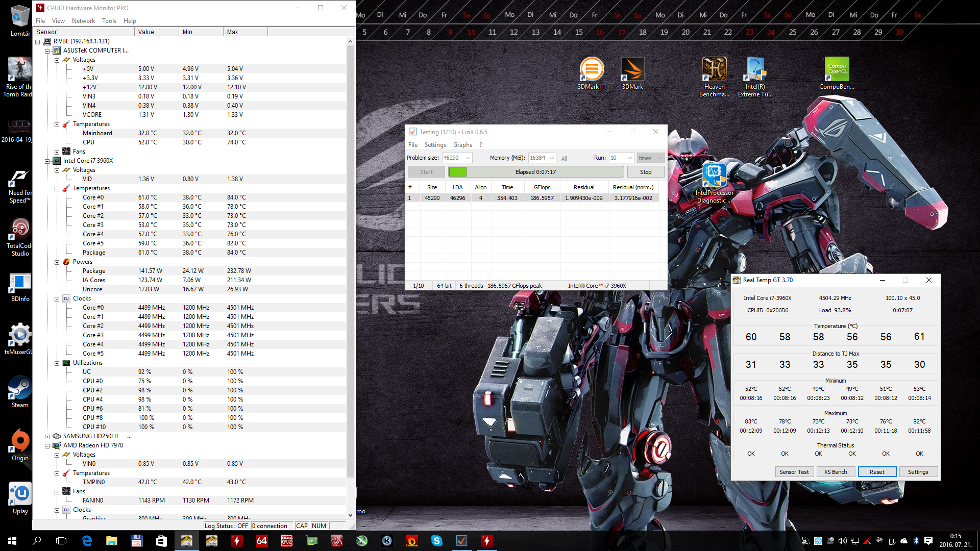
Task: Click Skype icon in the taskbar
Action: pyautogui.click(x=436, y=541)
